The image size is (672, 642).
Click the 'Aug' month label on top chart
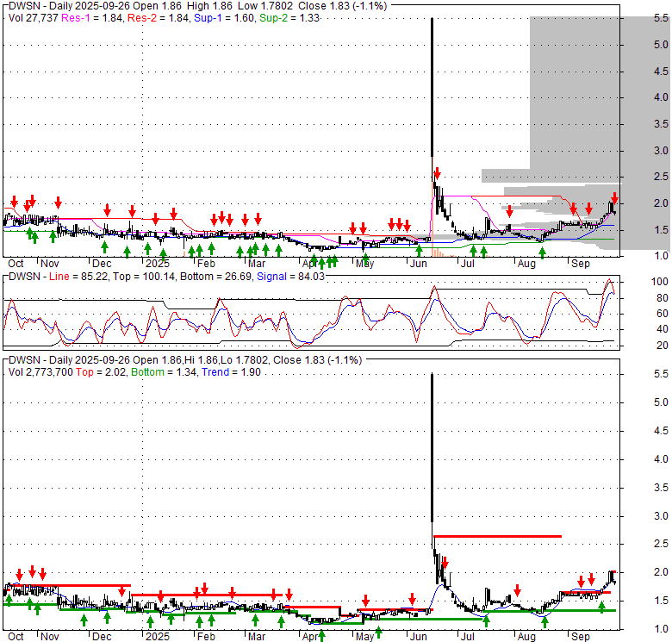[526, 264]
